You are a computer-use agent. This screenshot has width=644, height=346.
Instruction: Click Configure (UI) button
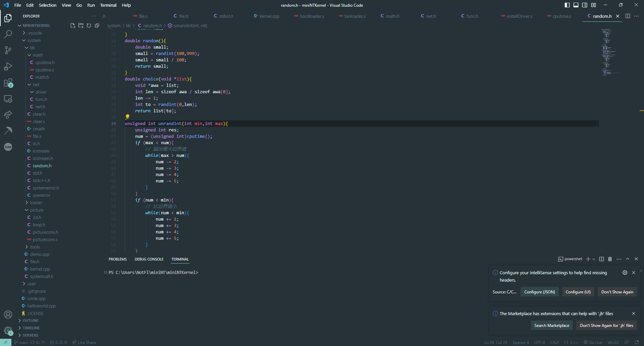578,292
